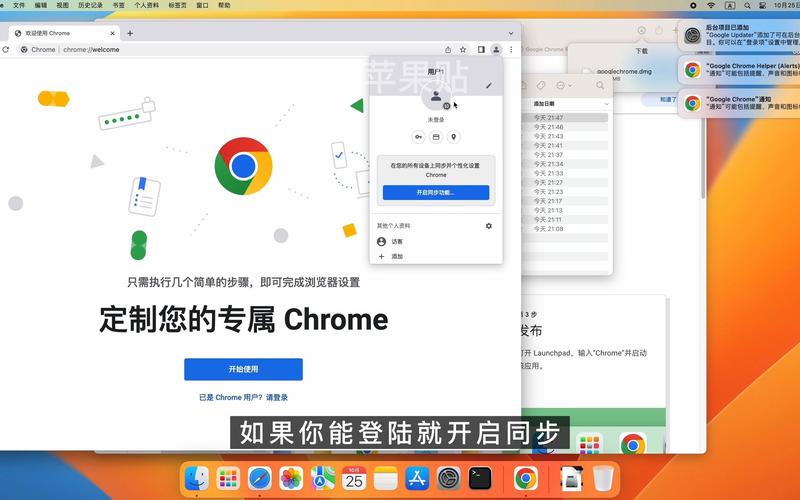Open payment methods card icon
The width and height of the screenshot is (800, 500).
tap(436, 137)
